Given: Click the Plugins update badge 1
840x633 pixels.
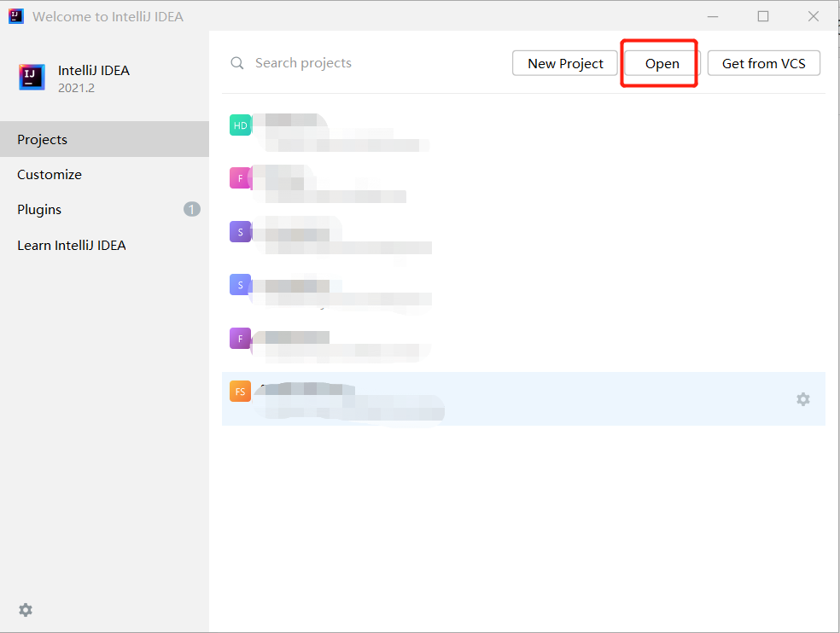Looking at the screenshot, I should point(192,209).
